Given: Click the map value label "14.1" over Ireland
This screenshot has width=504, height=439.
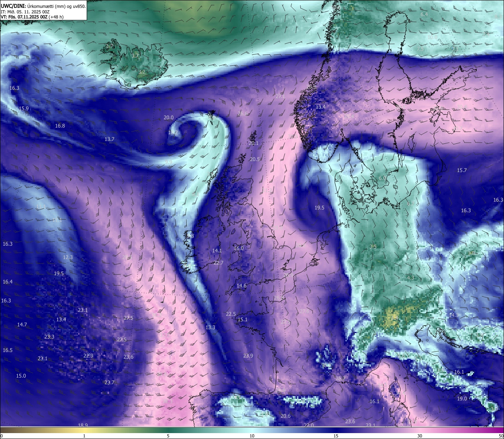Looking at the screenshot, I should tap(217, 251).
